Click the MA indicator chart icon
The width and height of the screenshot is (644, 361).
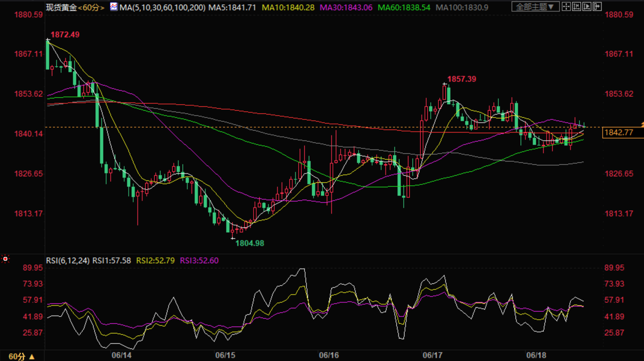tap(114, 7)
